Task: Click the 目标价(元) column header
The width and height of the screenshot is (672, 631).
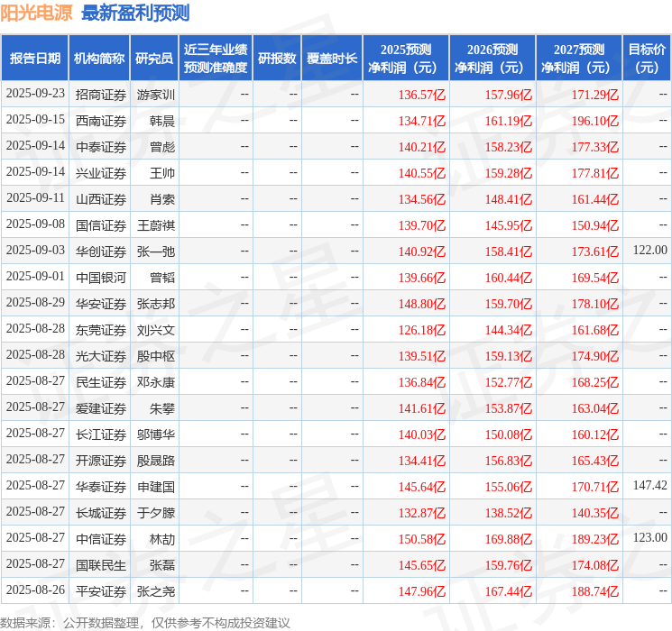Action: pyautogui.click(x=646, y=59)
